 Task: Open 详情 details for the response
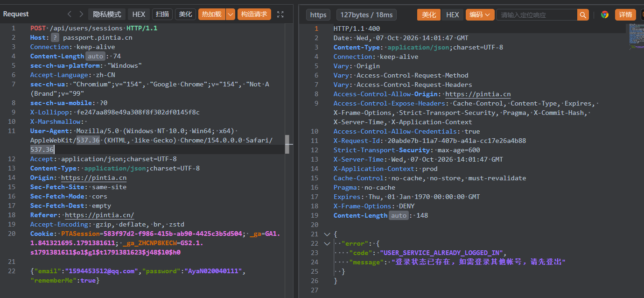(625, 15)
